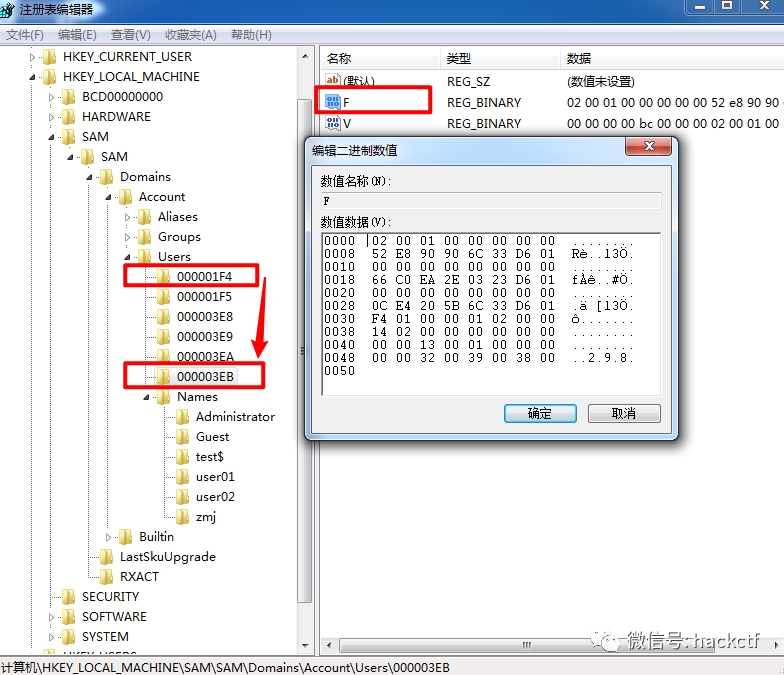The width and height of the screenshot is (784, 675).
Task: Click the HARDWARE folder icon
Action: pos(68,117)
